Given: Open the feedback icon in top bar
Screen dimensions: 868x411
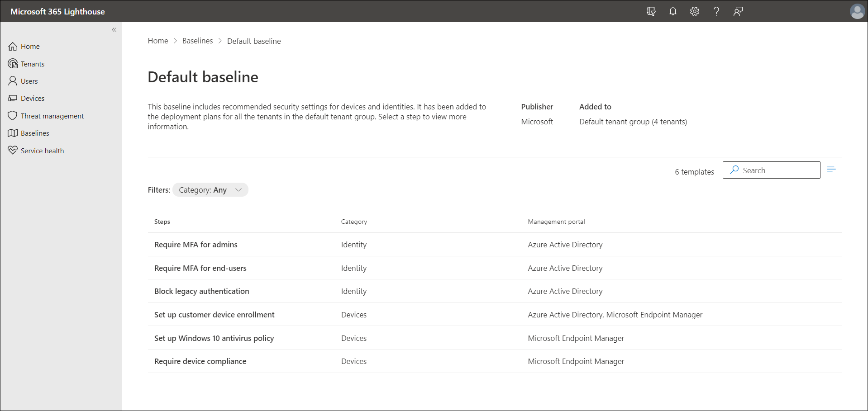Looking at the screenshot, I should coord(738,11).
